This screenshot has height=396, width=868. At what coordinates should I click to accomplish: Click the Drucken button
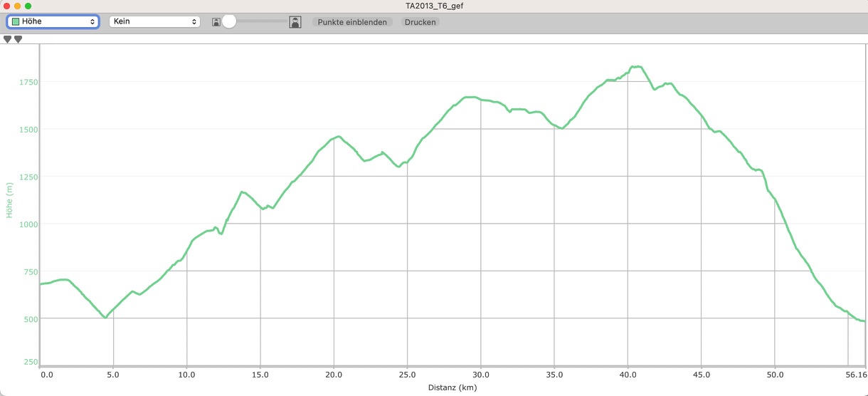(420, 22)
